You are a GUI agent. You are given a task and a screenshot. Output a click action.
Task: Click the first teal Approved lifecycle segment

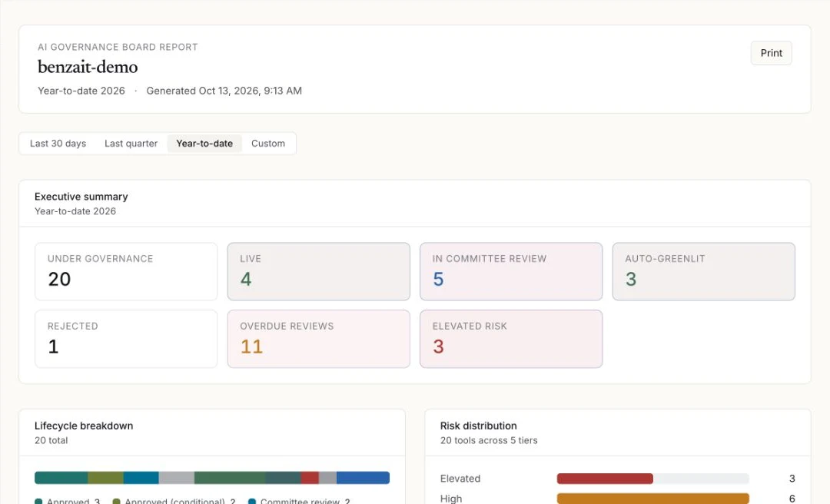[x=61, y=478]
